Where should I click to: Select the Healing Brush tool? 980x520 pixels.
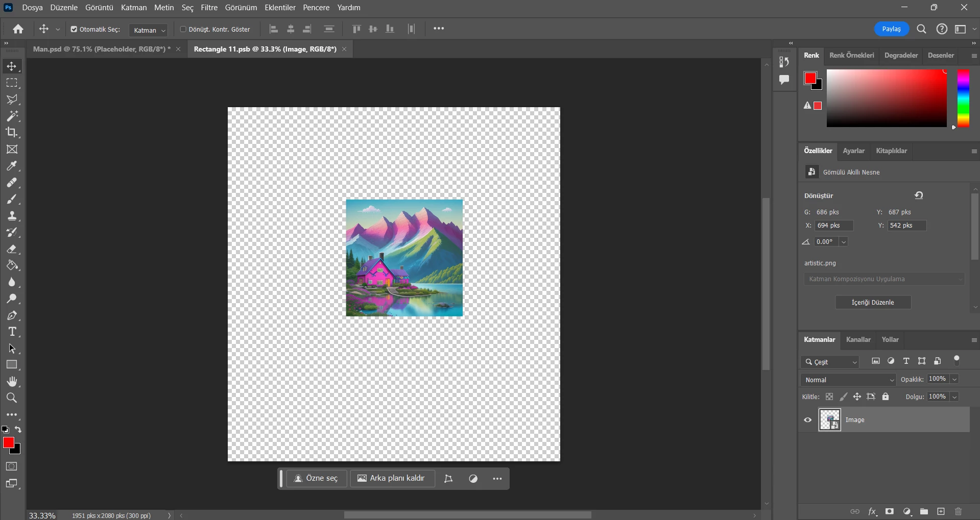coord(12,183)
